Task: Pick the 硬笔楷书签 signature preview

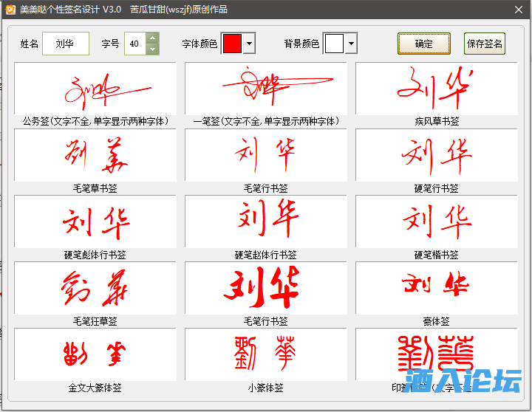Action: [x=436, y=222]
